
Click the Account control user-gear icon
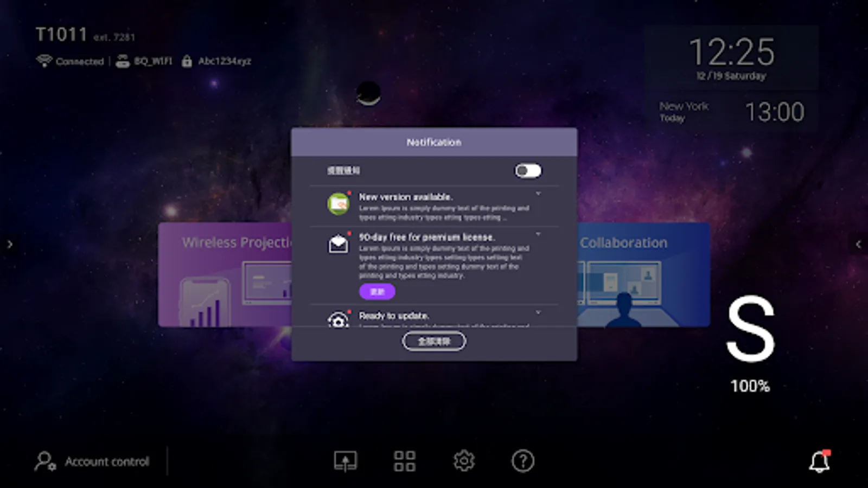[45, 461]
